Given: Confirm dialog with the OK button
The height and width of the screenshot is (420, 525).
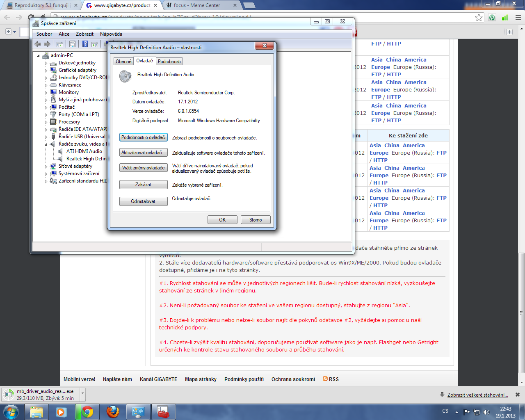Looking at the screenshot, I should pyautogui.click(x=222, y=220).
